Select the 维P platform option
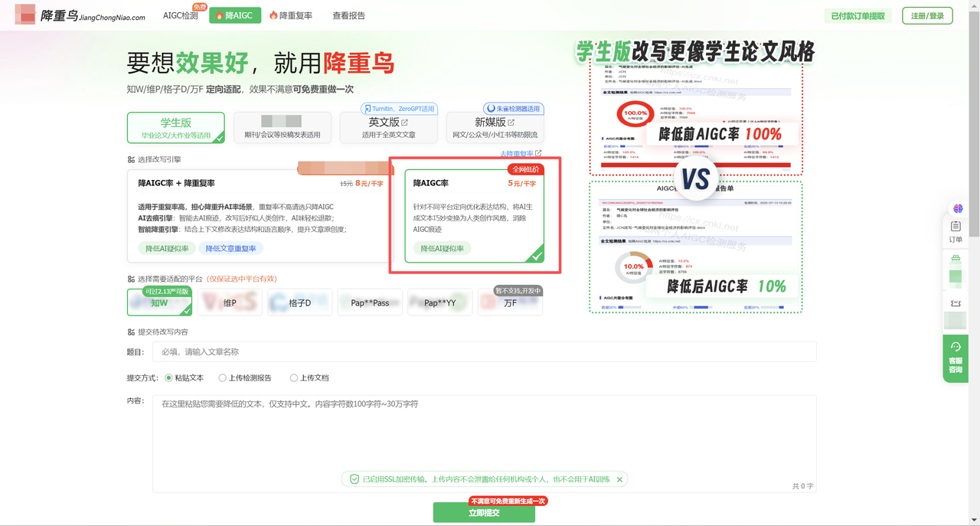 pyautogui.click(x=230, y=302)
